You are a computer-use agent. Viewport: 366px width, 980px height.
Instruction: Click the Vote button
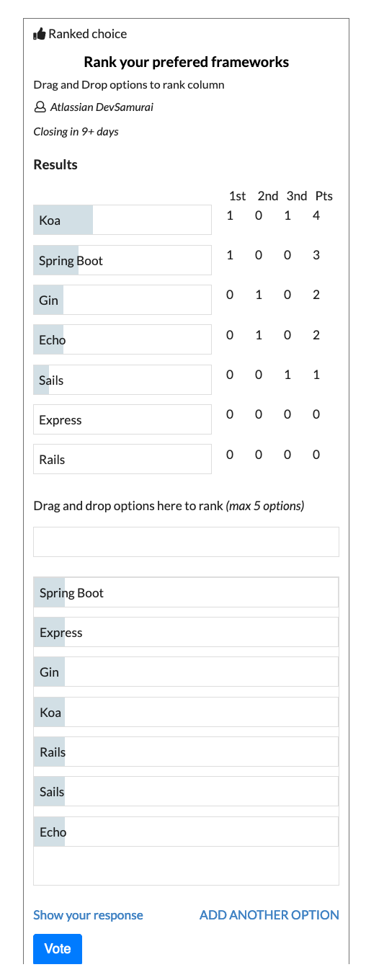point(58,948)
